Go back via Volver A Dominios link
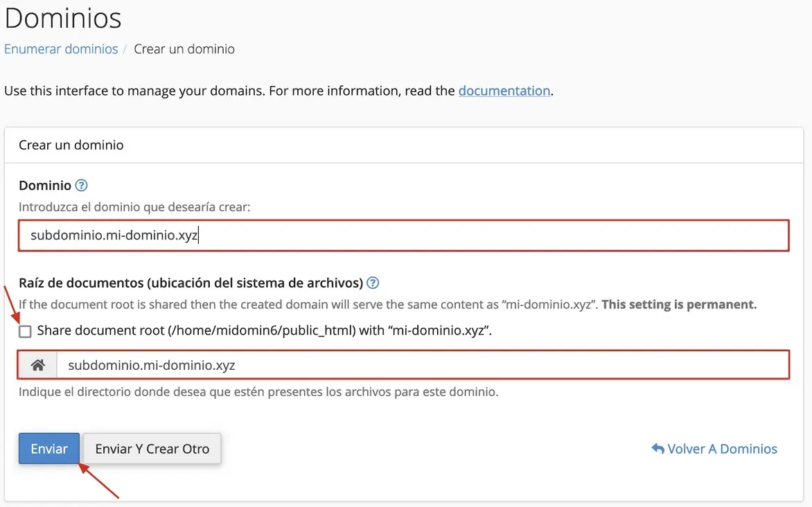The image size is (812, 507). [722, 449]
